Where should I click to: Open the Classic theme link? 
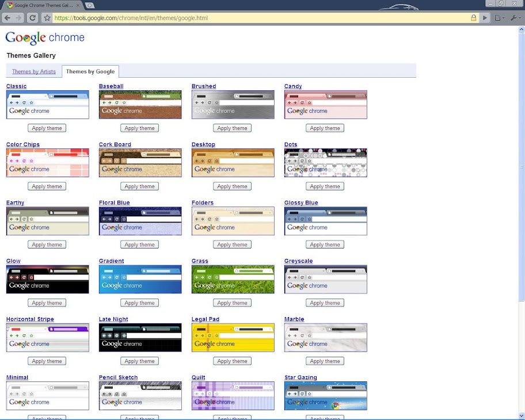[x=16, y=86]
